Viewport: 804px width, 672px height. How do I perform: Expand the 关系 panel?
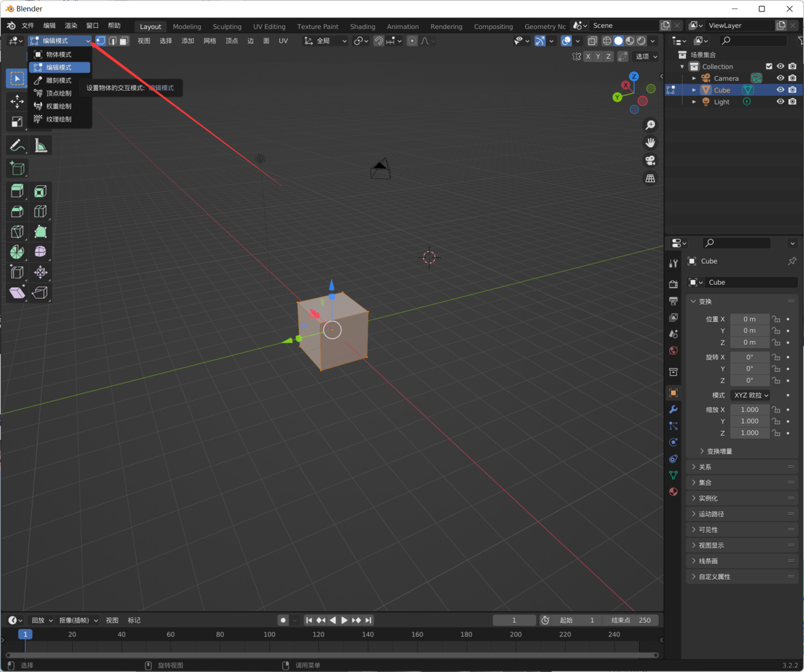pyautogui.click(x=742, y=467)
